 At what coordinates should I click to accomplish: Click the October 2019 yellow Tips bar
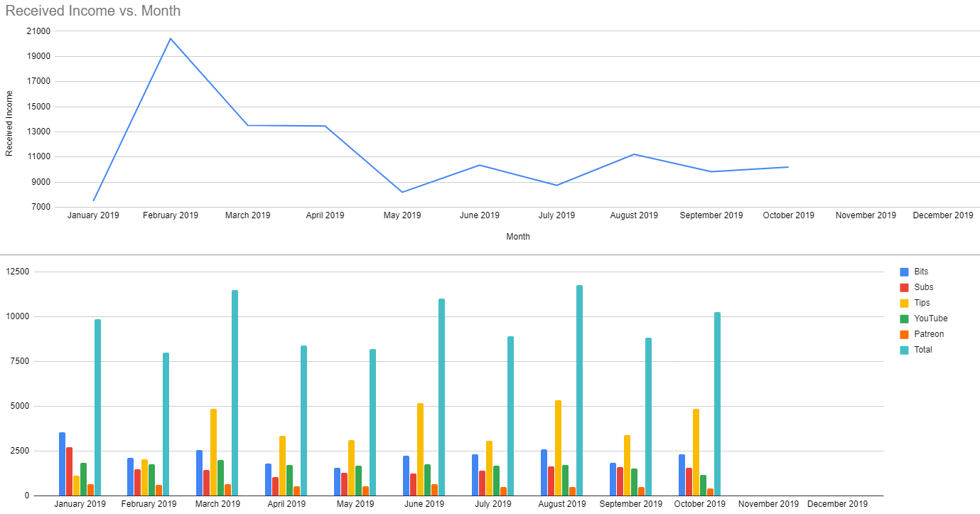point(696,452)
